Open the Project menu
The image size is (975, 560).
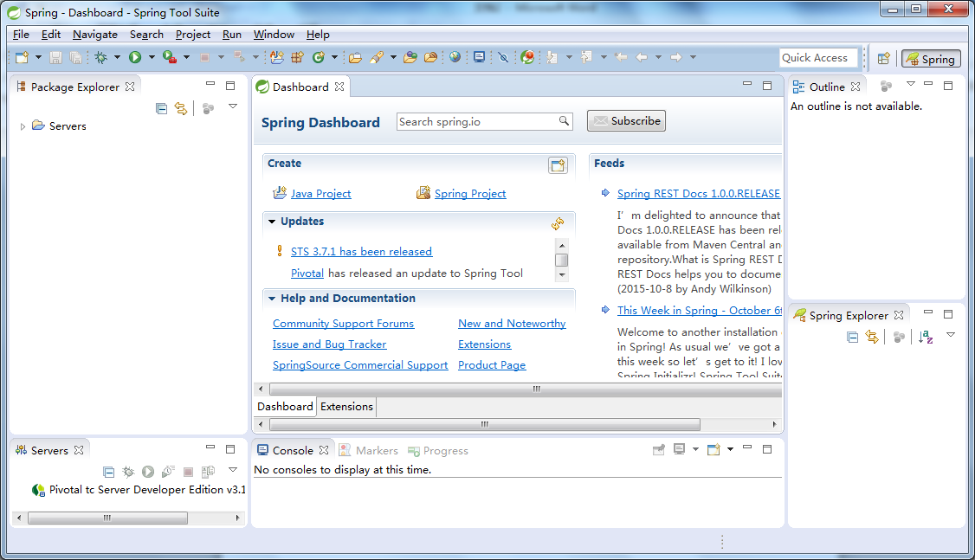193,35
